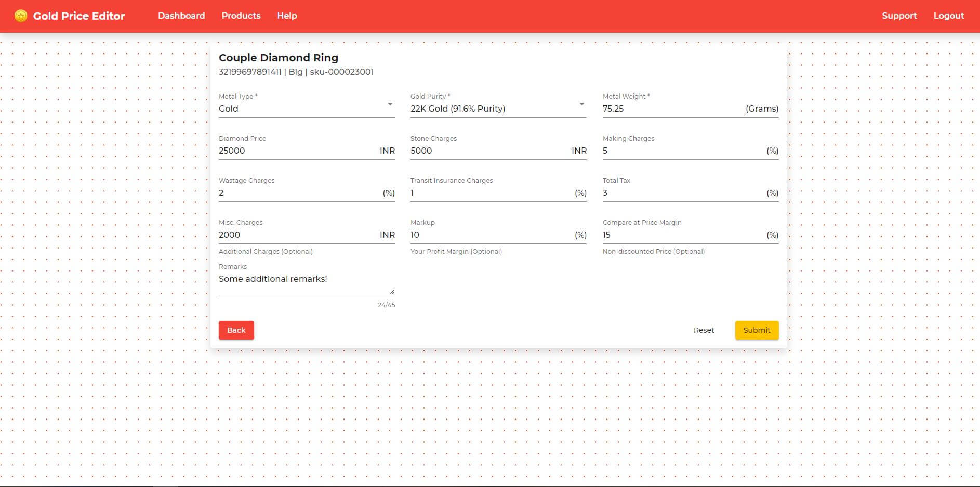Click the gold coin logo icon
Screen dimensions: 980x487
[21, 16]
